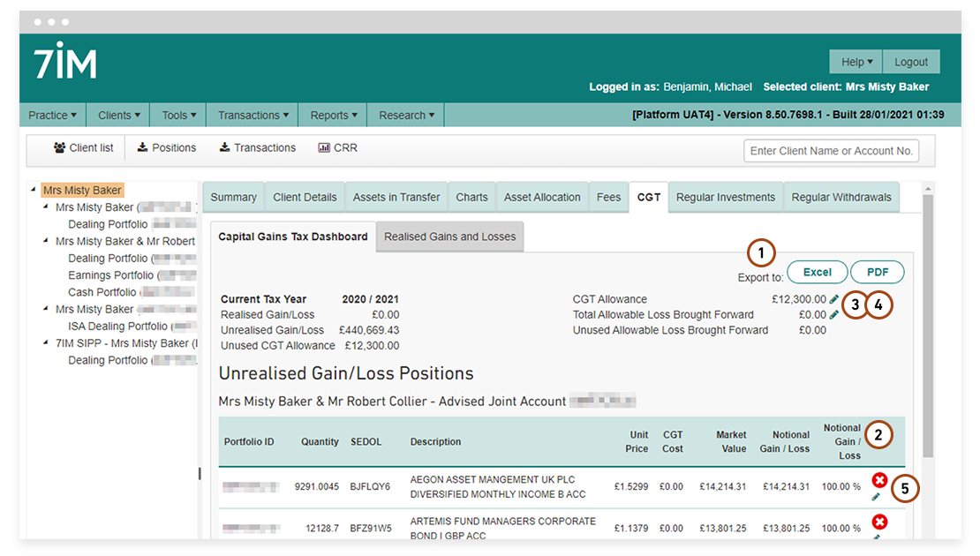
Task: Click the 7IM logo
Action: pyautogui.click(x=65, y=61)
